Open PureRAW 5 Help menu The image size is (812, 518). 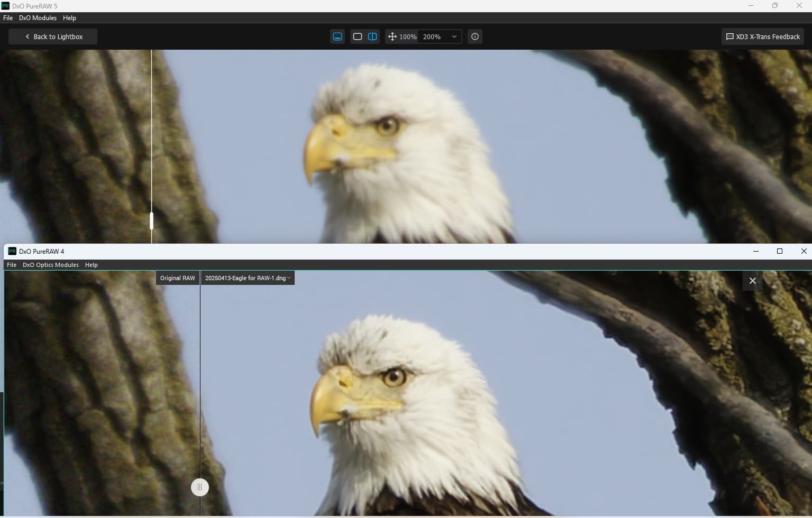69,18
